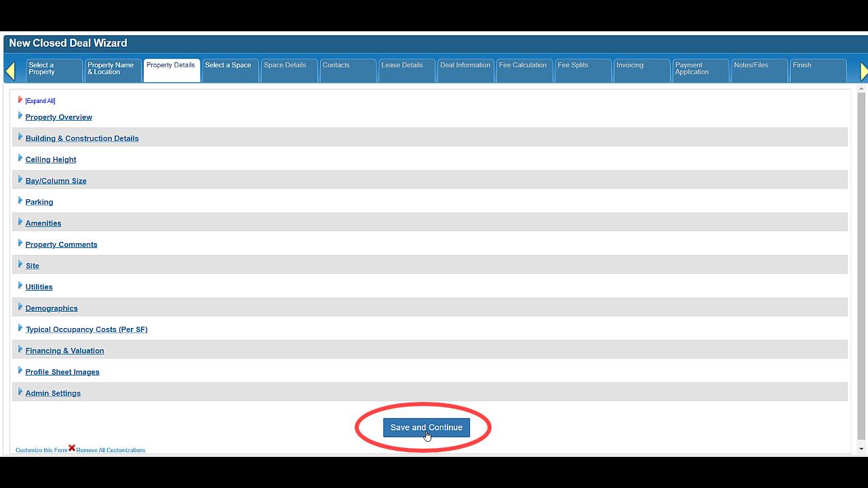Screen dimensions: 868x488
Task: Click the Customize this Form link
Action: 41,450
